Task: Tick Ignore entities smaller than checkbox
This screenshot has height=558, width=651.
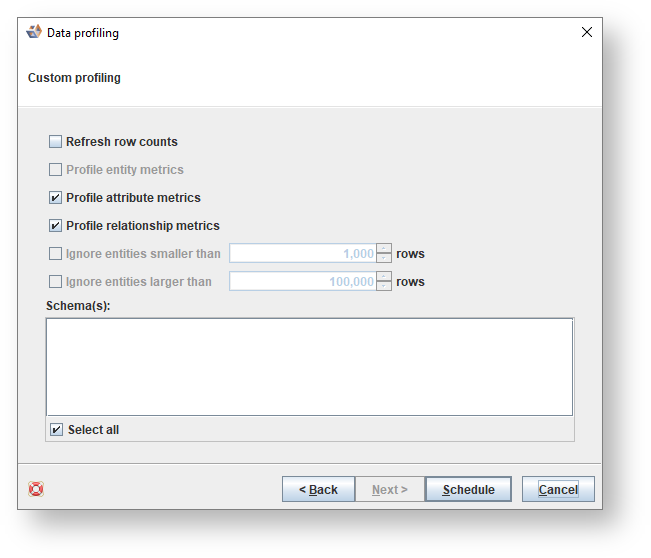Action: [56, 254]
